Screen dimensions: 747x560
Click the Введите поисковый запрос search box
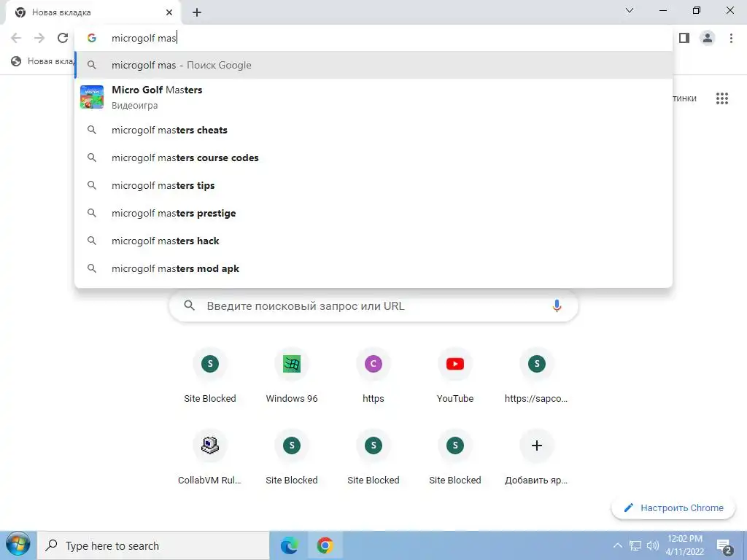[x=373, y=306]
